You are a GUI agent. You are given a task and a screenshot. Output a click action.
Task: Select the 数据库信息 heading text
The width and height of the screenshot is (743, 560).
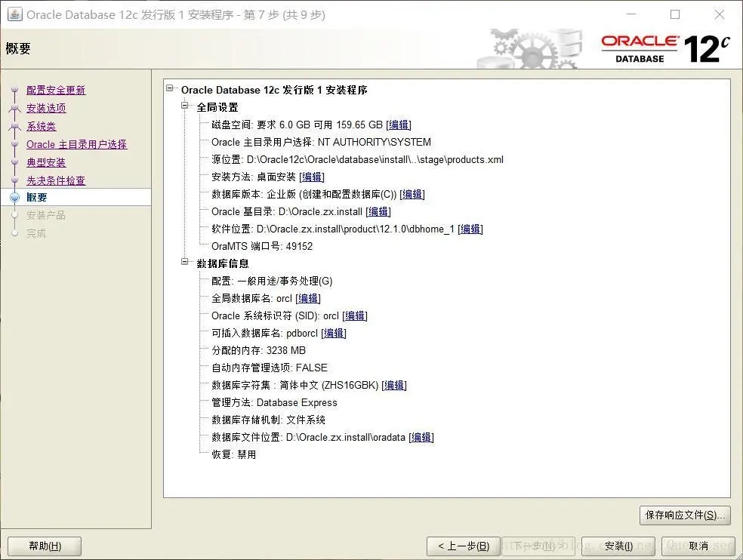pos(223,263)
